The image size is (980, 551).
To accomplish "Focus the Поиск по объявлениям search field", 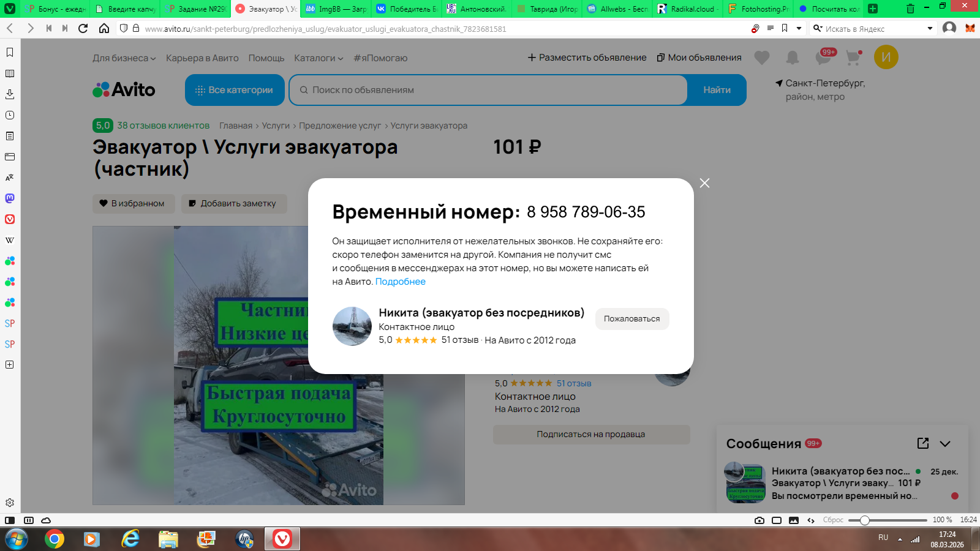I will (488, 90).
